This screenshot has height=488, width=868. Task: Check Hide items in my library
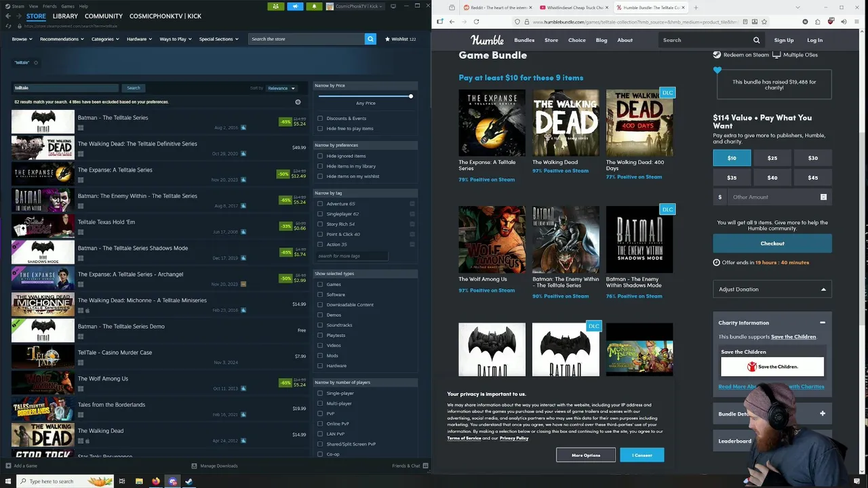[x=320, y=166]
